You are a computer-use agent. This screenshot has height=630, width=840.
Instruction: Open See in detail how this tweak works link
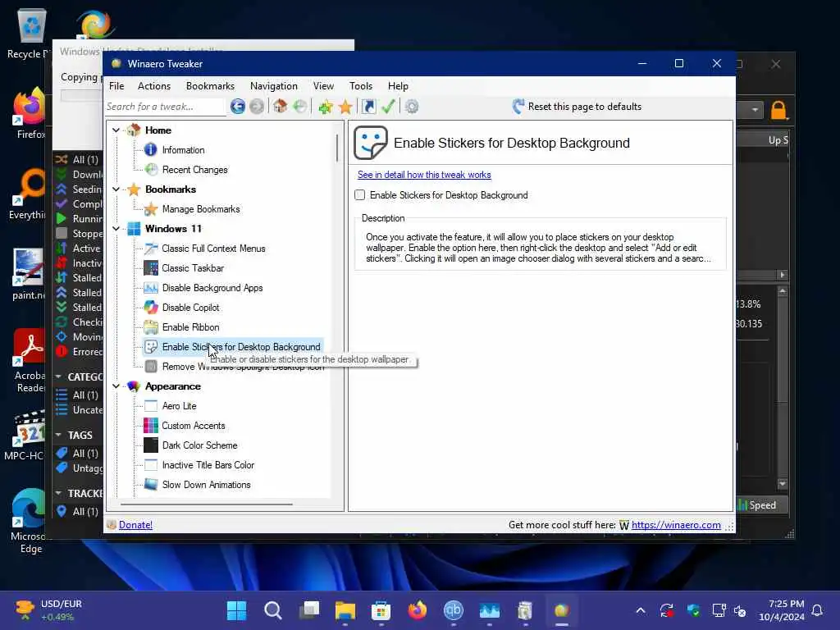(424, 175)
